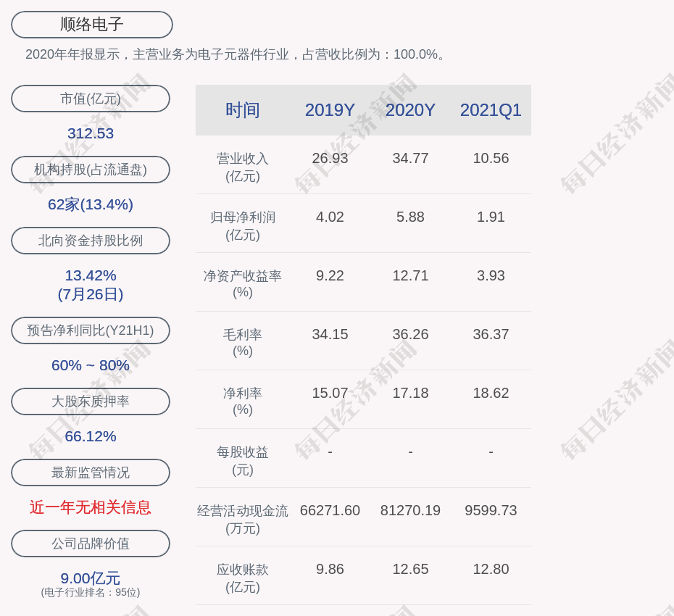This screenshot has width=674, height=616.
Task: Click the 2019Y column header
Action: click(330, 110)
